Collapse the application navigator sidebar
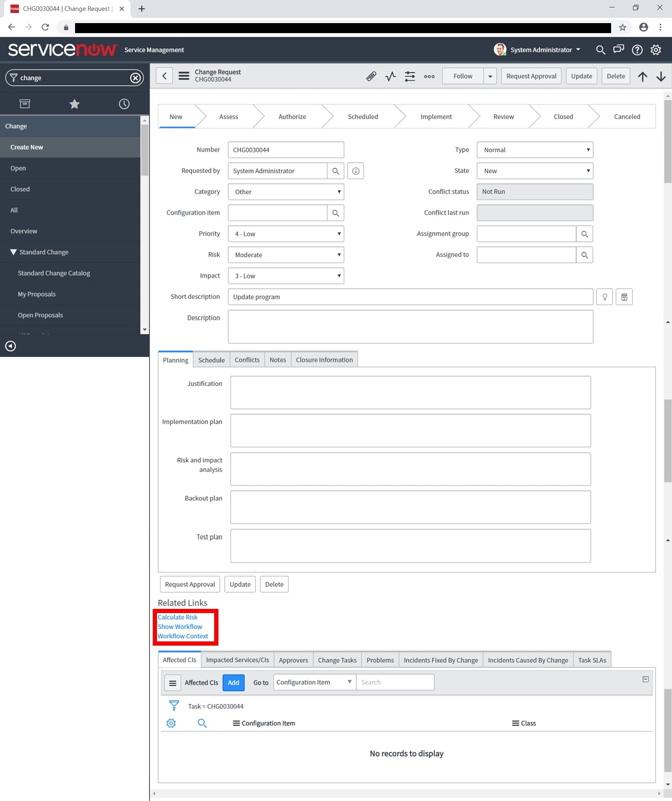Image resolution: width=672 pixels, height=801 pixels. click(x=10, y=346)
